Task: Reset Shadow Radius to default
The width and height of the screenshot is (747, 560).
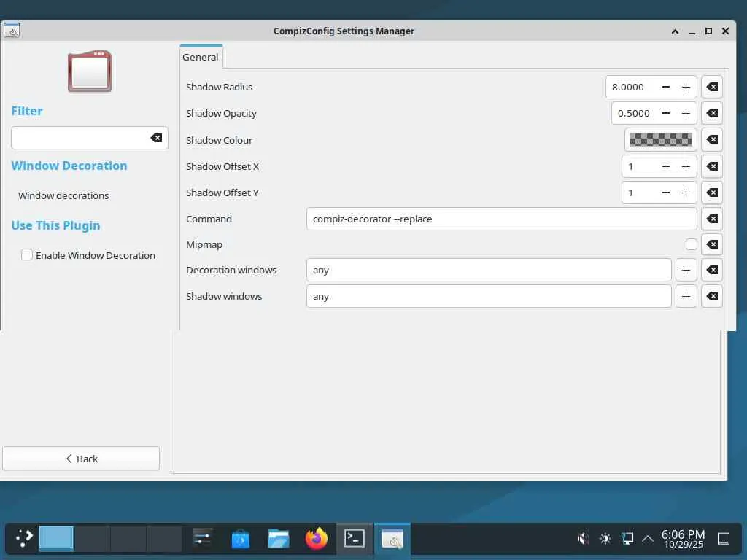Action: [712, 87]
